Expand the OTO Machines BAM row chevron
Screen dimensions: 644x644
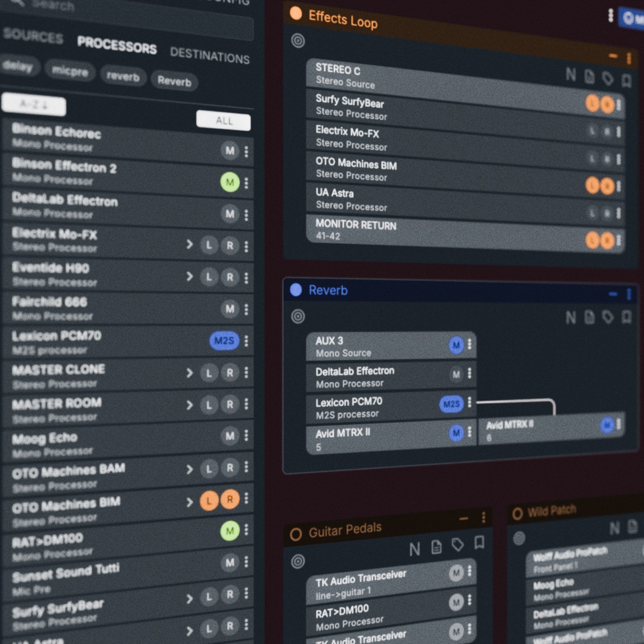[x=190, y=469]
